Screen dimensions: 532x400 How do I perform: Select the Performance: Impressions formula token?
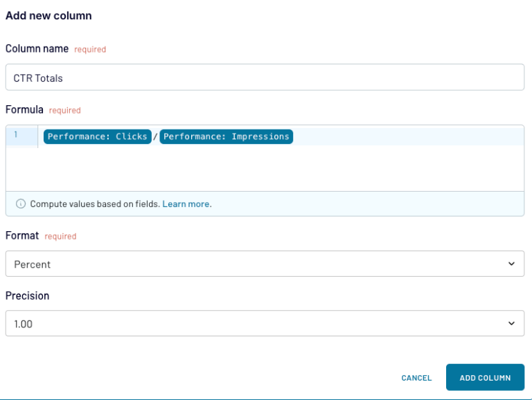(227, 136)
